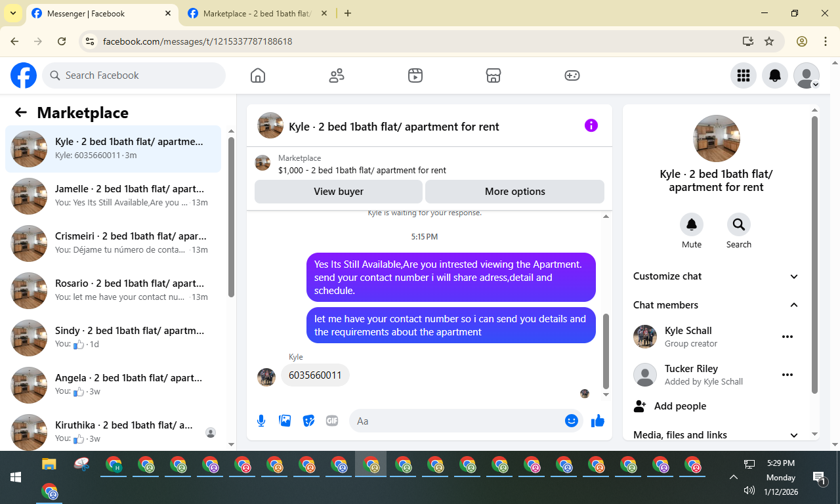Image resolution: width=840 pixels, height=504 pixels.
Task: Open the Friends icon in top navigation
Action: tap(337, 75)
